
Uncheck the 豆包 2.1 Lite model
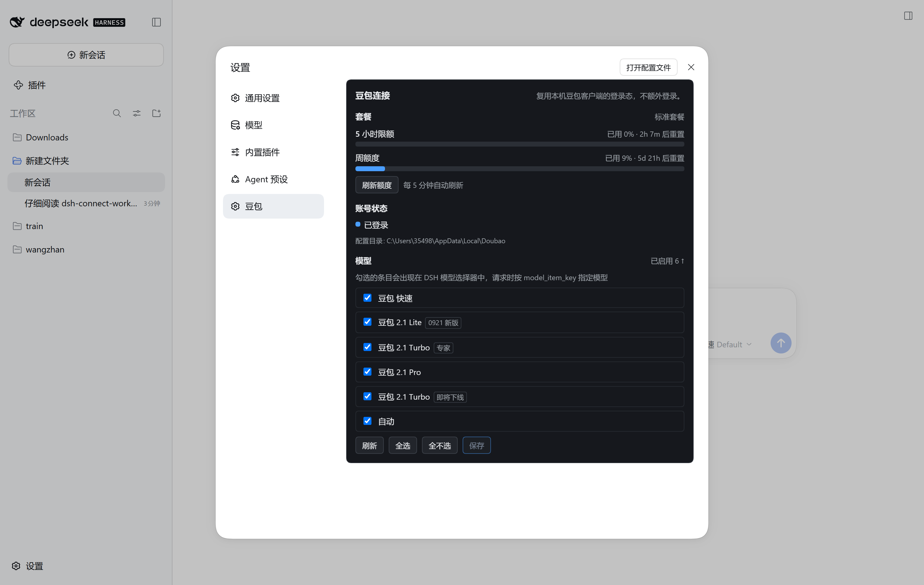pos(367,322)
